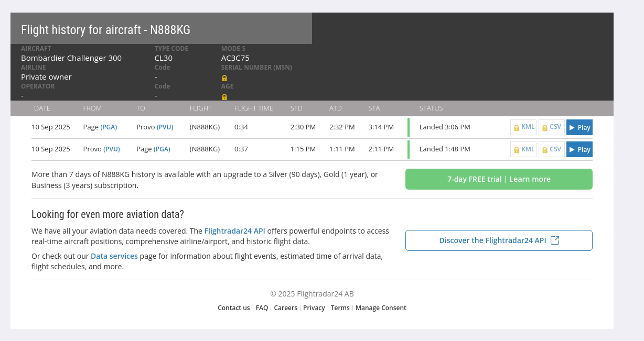Click the FLIGHT TIME column header
This screenshot has width=644, height=341.
tap(254, 108)
